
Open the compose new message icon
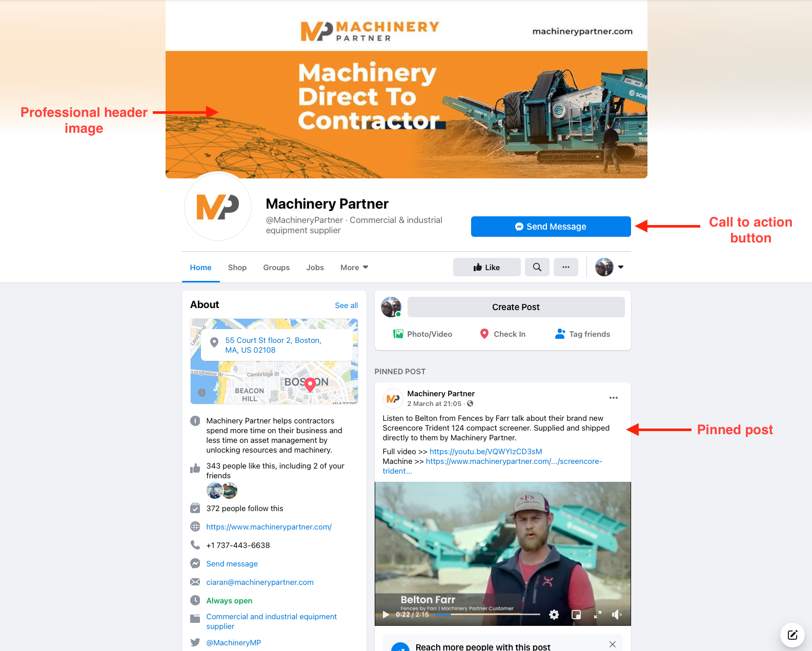coord(793,635)
